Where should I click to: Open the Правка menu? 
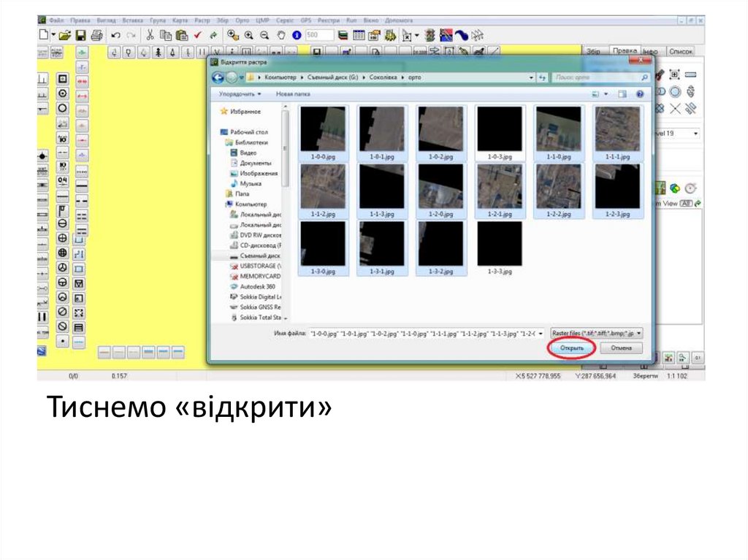coord(80,20)
